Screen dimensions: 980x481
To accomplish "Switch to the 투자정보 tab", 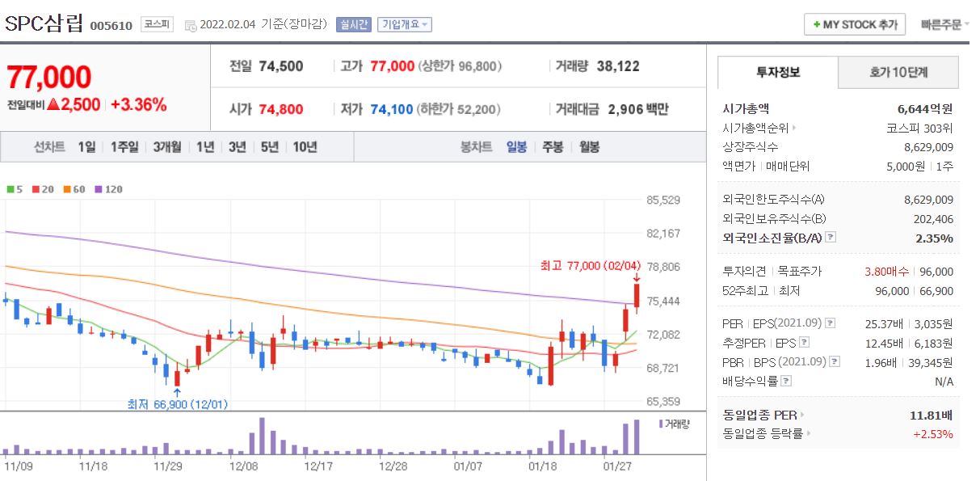I will [778, 72].
